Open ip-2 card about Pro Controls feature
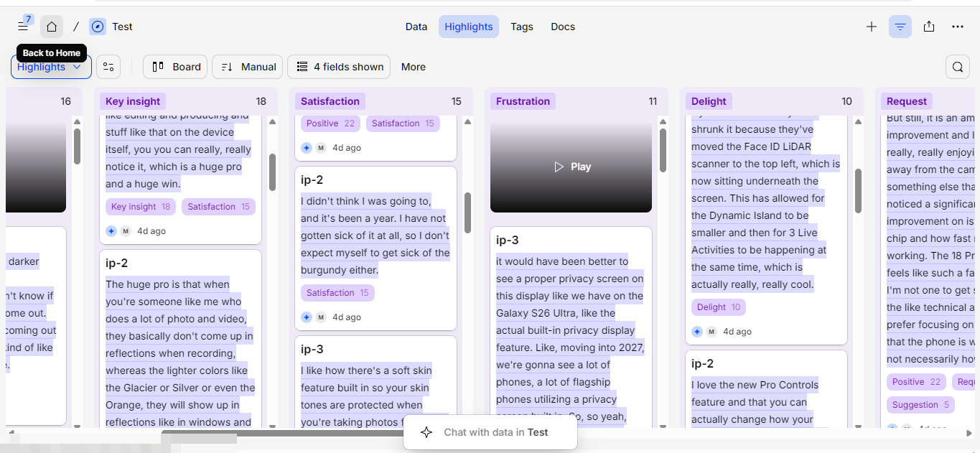Screen dimensions: 980x453 click(767, 389)
